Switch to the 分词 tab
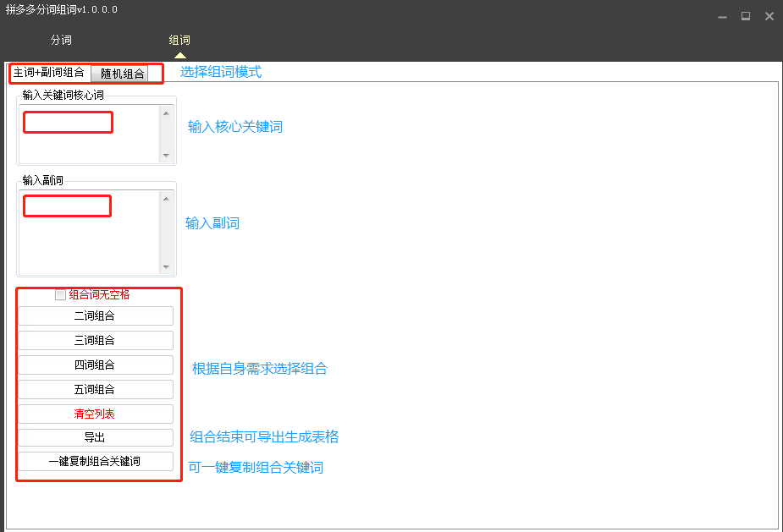The width and height of the screenshot is (783, 532). (x=60, y=39)
